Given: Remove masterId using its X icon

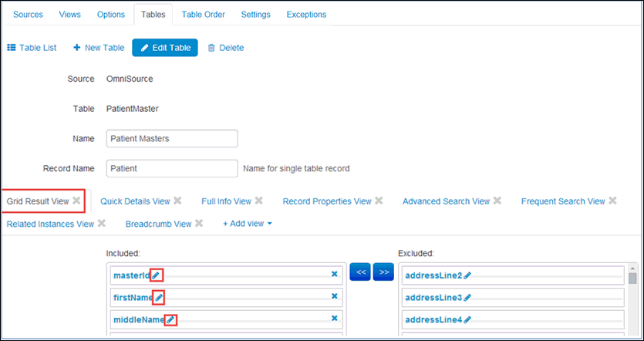Looking at the screenshot, I should [x=334, y=274].
